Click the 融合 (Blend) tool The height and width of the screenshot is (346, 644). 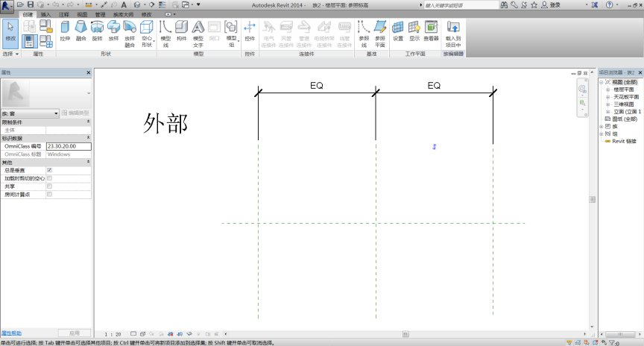tap(80, 32)
